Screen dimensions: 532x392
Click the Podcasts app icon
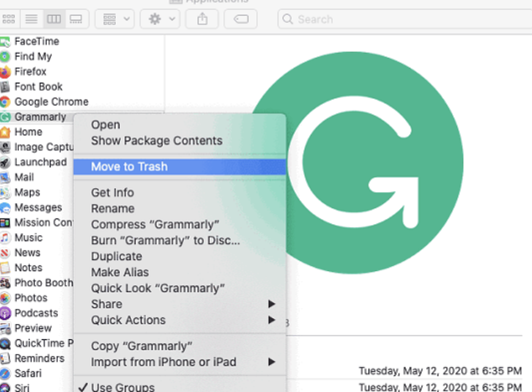click(x=5, y=314)
